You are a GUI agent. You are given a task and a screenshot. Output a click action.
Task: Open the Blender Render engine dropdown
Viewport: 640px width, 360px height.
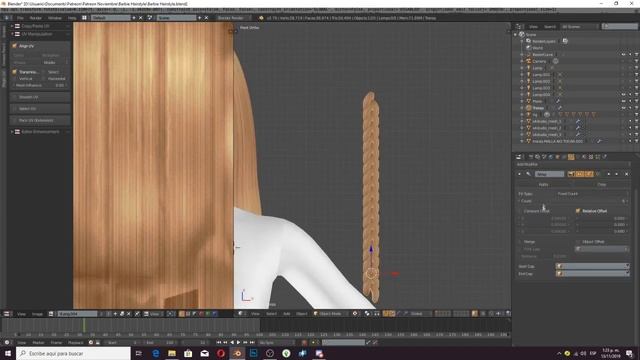coord(234,18)
